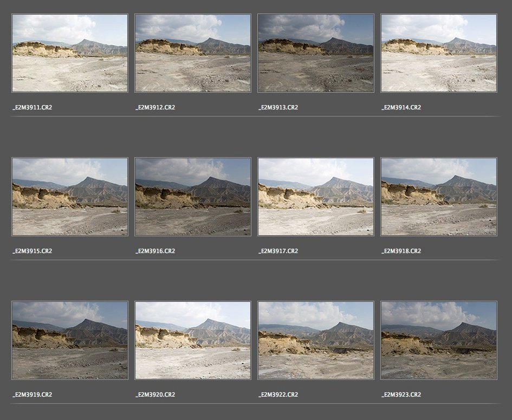The image size is (512, 420).
Task: Click the bright _E2M3917.CR2 thumbnail
Action: 316,197
